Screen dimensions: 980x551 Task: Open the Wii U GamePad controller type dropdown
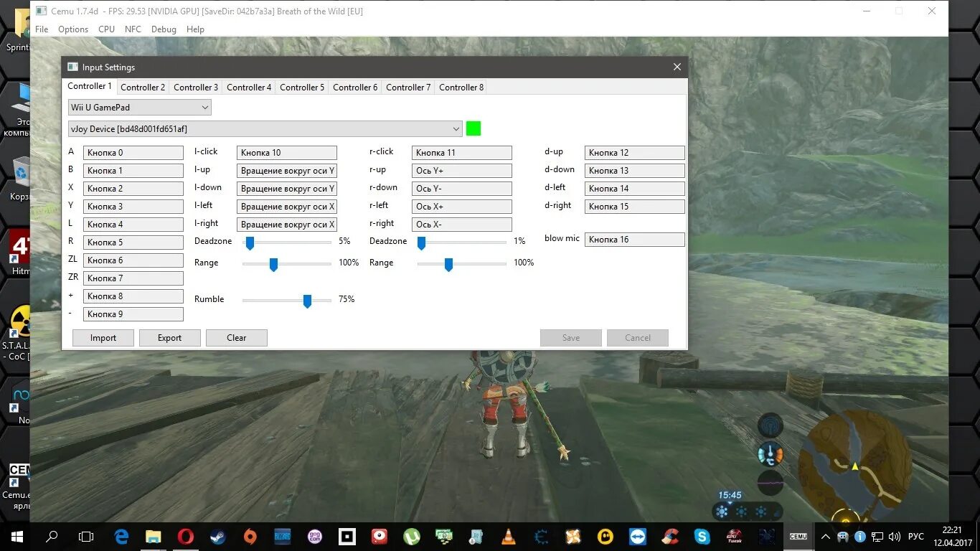pyautogui.click(x=139, y=108)
